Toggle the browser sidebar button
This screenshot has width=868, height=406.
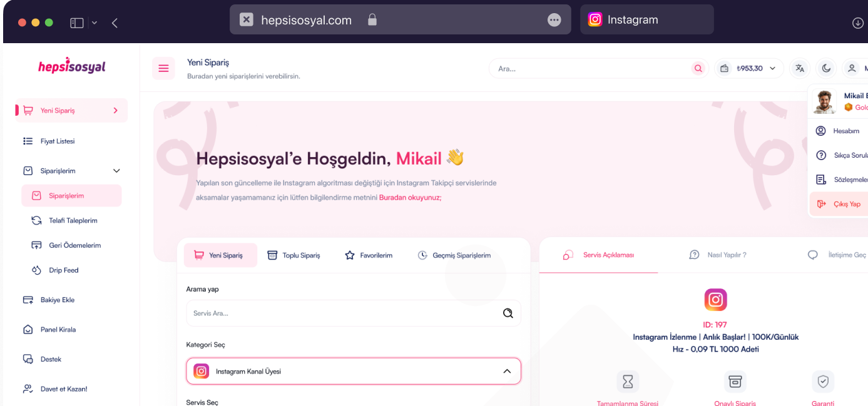click(77, 23)
